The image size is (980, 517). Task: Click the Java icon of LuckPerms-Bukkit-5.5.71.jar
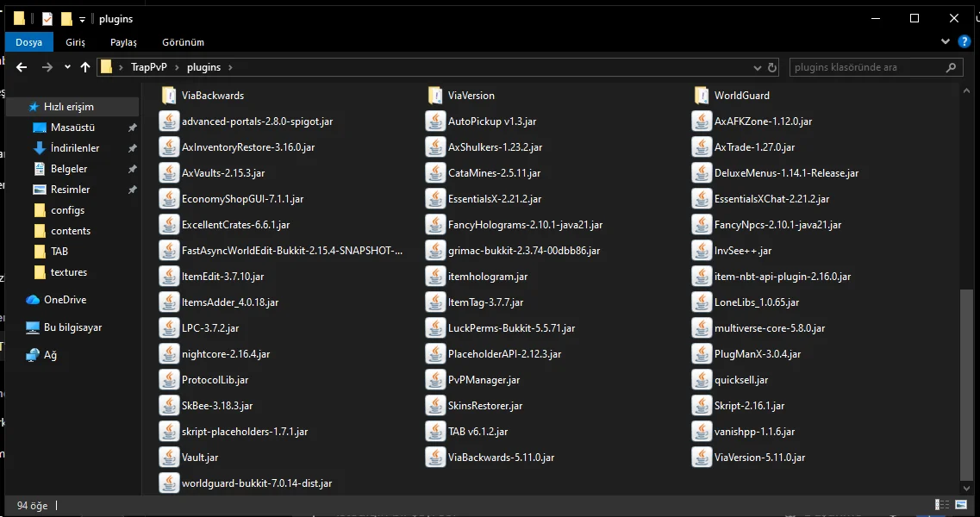pyautogui.click(x=435, y=327)
